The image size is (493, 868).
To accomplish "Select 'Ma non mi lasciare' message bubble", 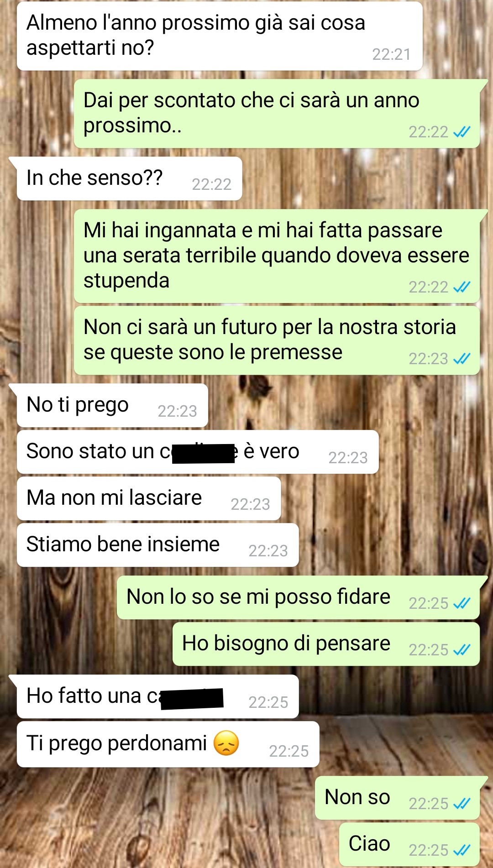I will (x=149, y=498).
